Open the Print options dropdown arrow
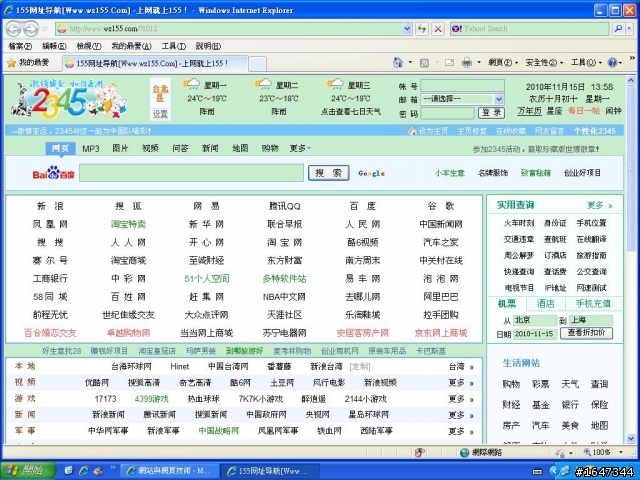The image size is (640, 480). point(479,63)
